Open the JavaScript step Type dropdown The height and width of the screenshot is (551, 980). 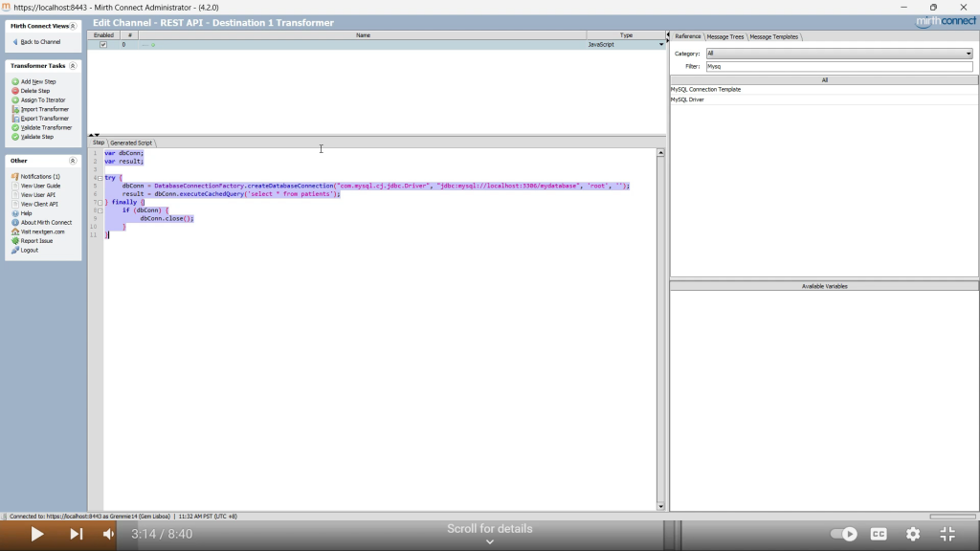pyautogui.click(x=660, y=45)
